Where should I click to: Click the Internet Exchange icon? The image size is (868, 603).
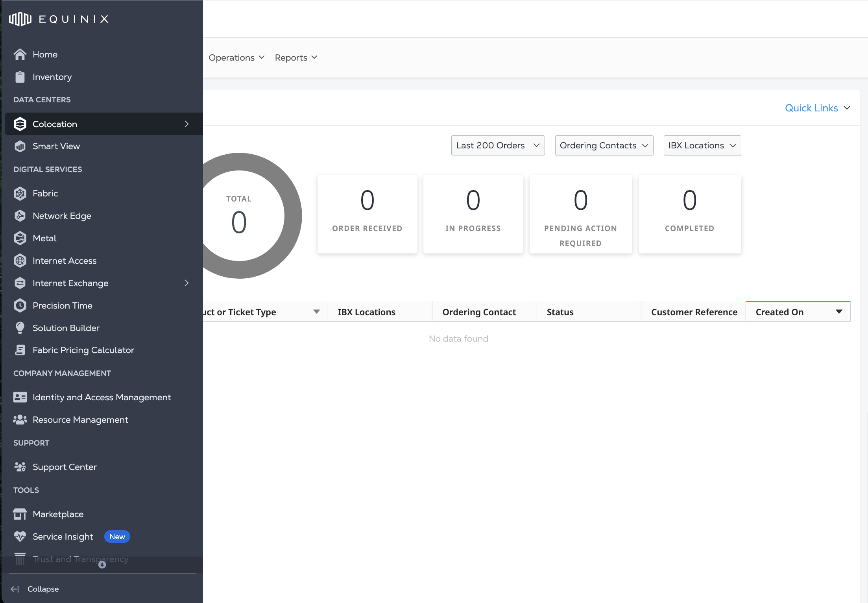coord(20,283)
